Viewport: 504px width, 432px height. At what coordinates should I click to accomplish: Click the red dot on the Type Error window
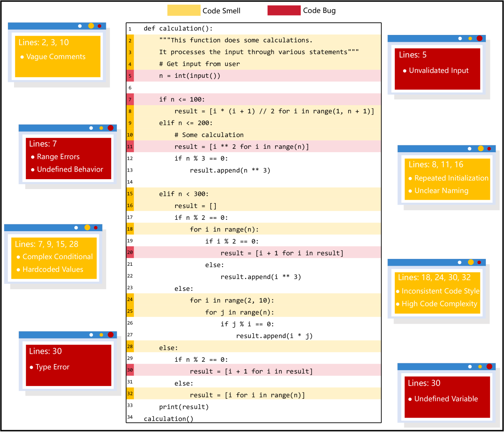110,335
